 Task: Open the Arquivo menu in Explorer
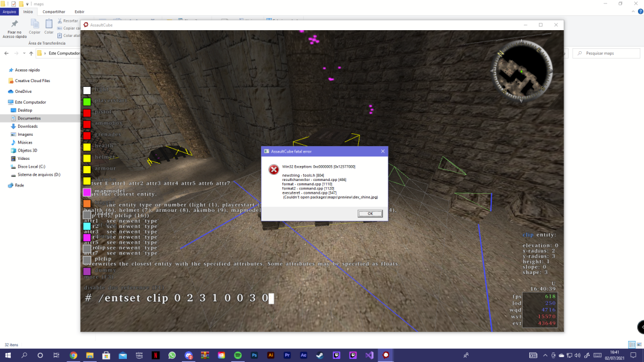[x=8, y=11]
